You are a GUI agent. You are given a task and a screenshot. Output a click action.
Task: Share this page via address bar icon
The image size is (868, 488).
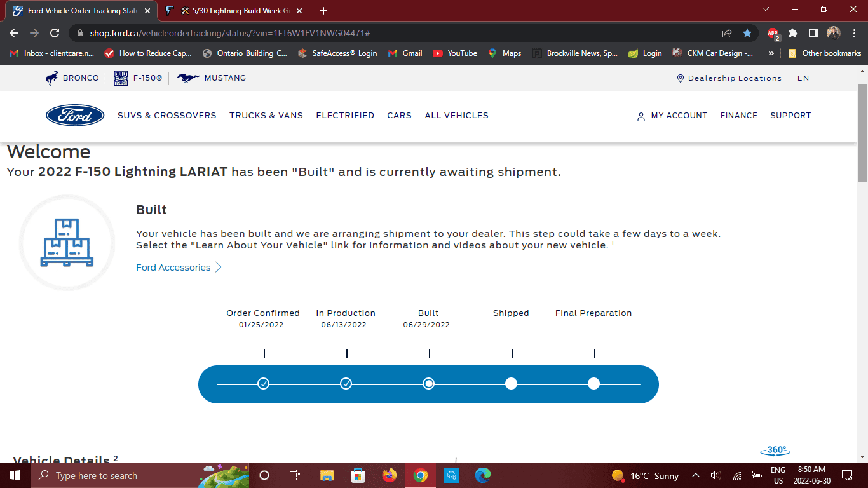click(727, 33)
